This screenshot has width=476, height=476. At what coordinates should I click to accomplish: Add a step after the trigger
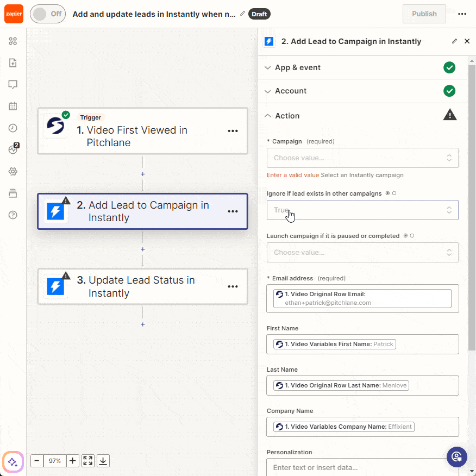(143, 174)
